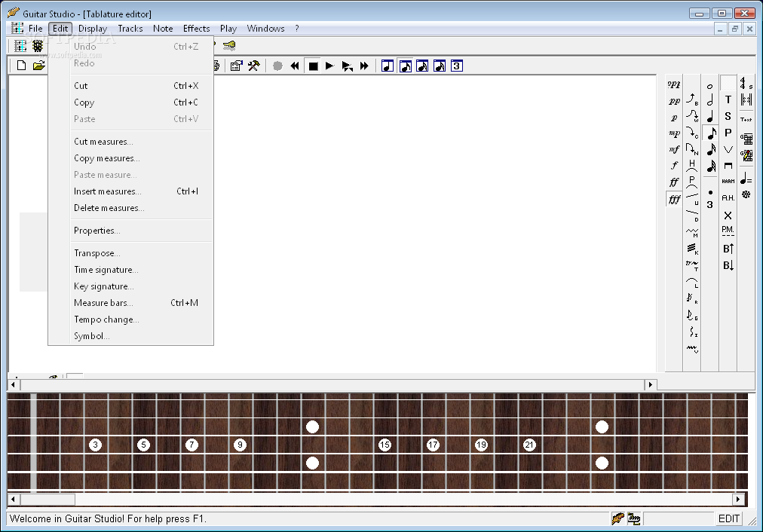763x532 pixels.
Task: Open the File menu
Action: pos(35,29)
